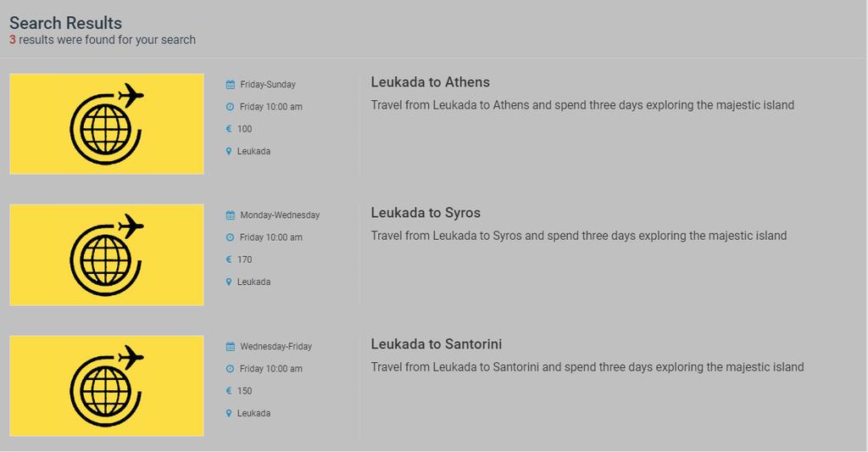Click the calendar icon beside Monday-Wednesday
Viewport: 868px width, 452px height.
(231, 215)
